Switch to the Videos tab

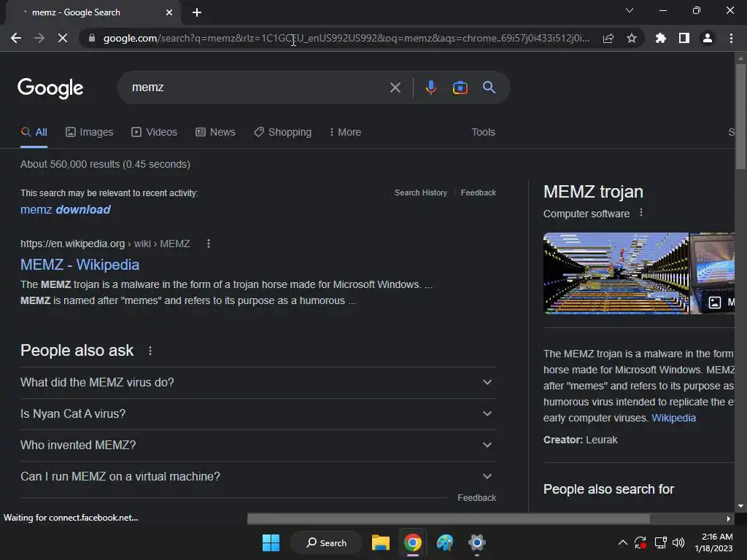155,133
